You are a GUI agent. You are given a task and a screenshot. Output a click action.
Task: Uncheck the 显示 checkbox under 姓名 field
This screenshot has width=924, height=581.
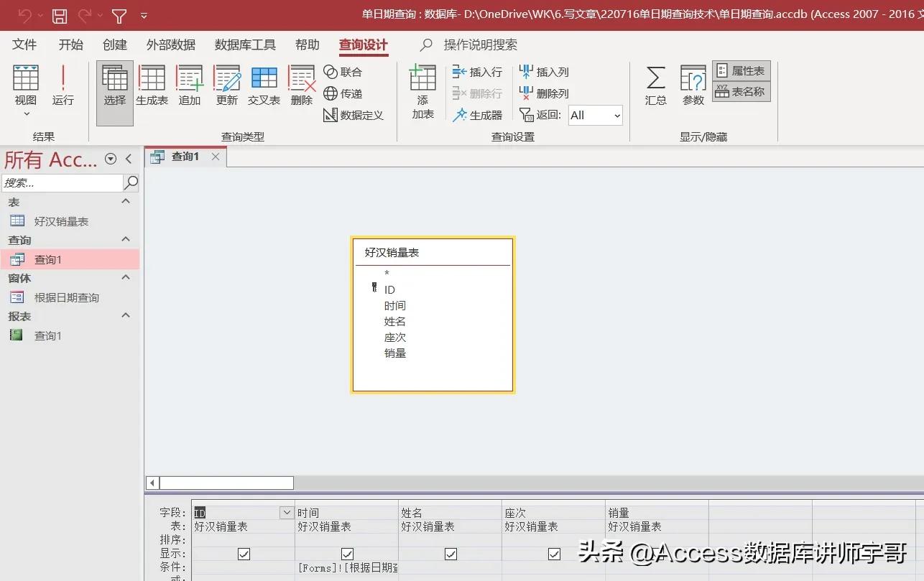pos(451,554)
